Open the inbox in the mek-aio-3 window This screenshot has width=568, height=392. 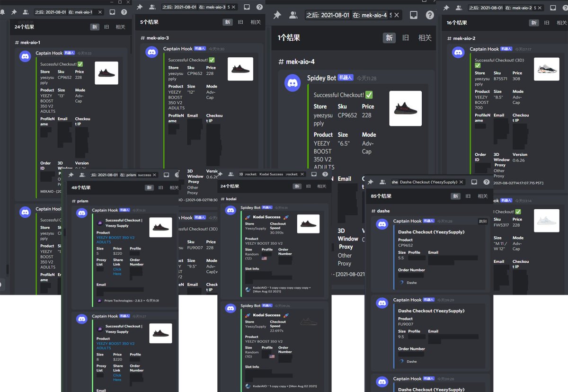click(247, 7)
